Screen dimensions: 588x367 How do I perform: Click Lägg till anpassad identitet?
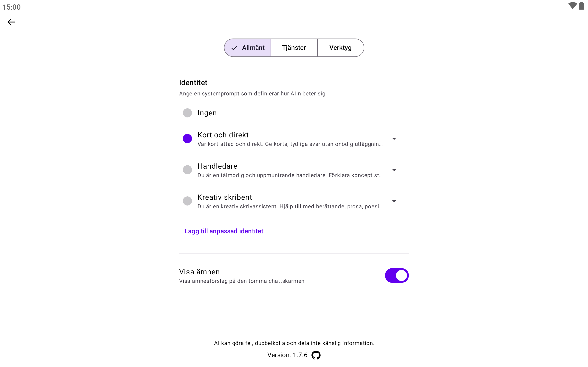pos(224,231)
